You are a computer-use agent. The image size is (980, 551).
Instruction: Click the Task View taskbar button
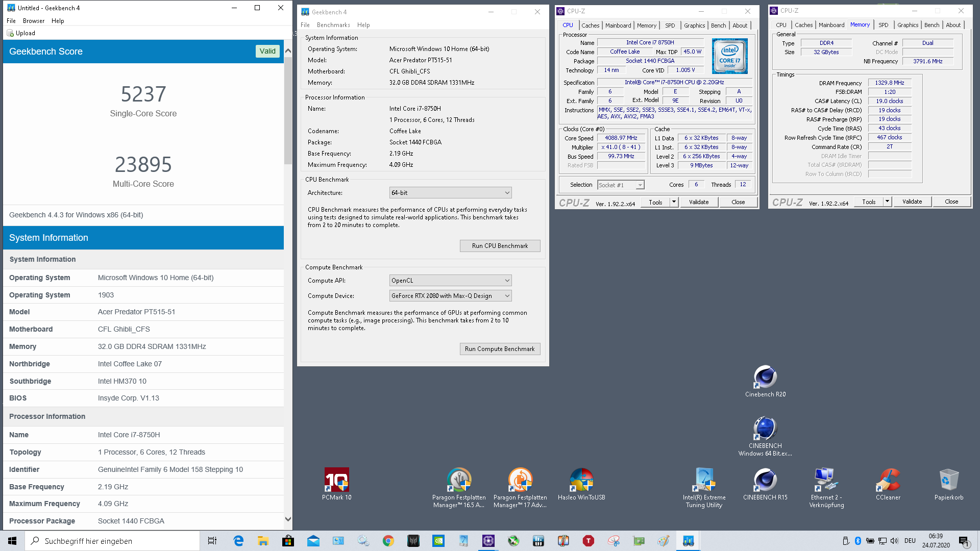pos(212,541)
